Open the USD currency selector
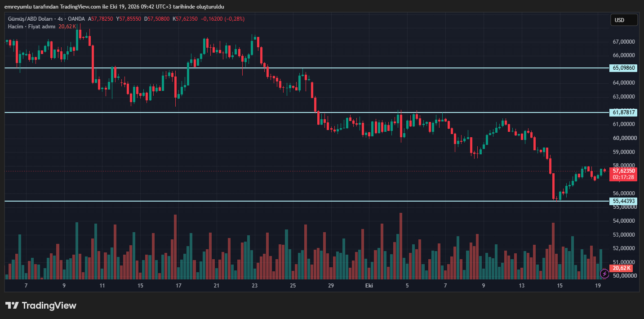The width and height of the screenshot is (644, 319). coord(624,20)
